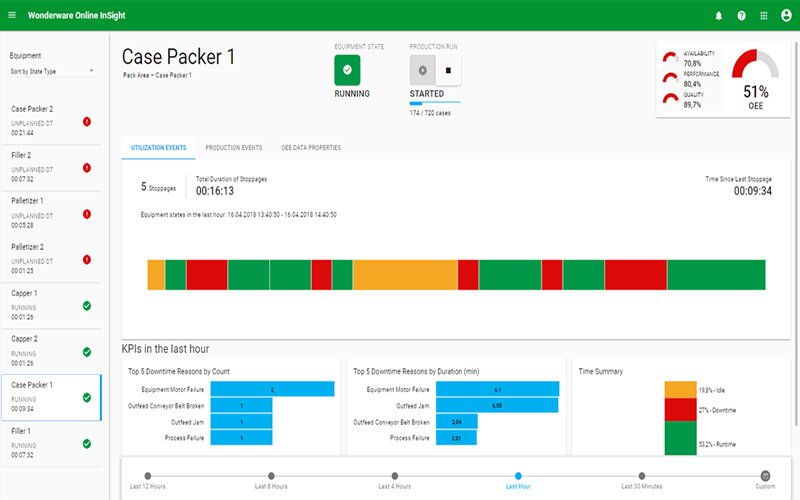Click Outfeed Conveyor Belt Broken count bar
The height and width of the screenshot is (500, 800).
coord(241,406)
